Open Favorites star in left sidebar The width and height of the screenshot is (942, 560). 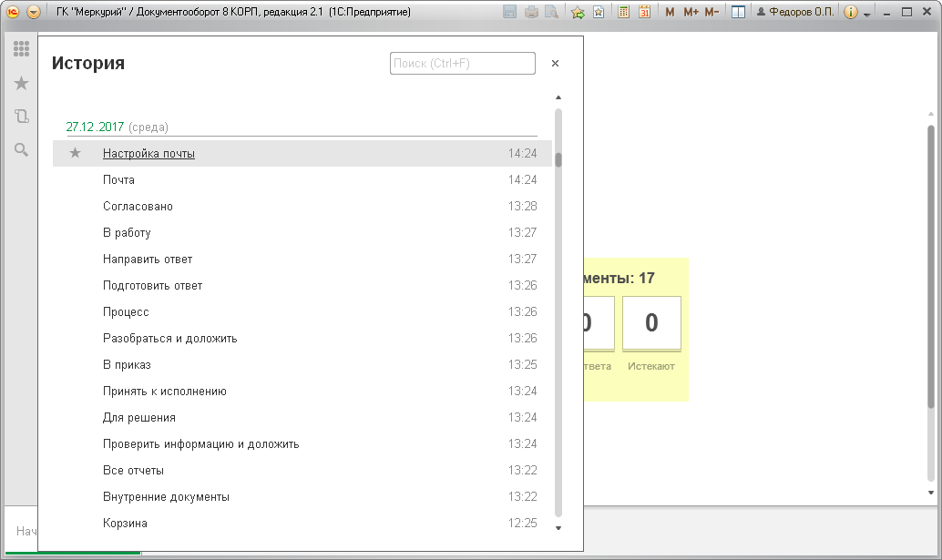tap(21, 83)
